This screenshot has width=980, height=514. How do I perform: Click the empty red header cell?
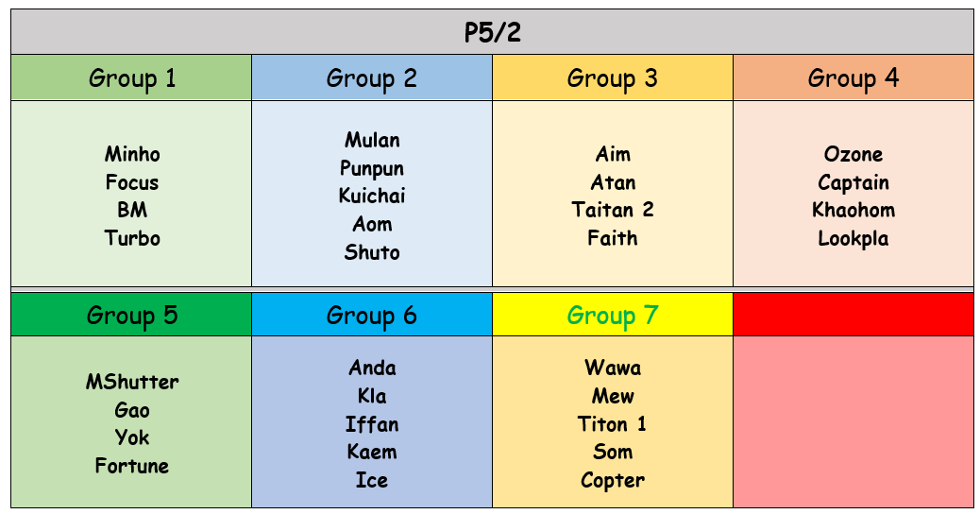tap(853, 315)
